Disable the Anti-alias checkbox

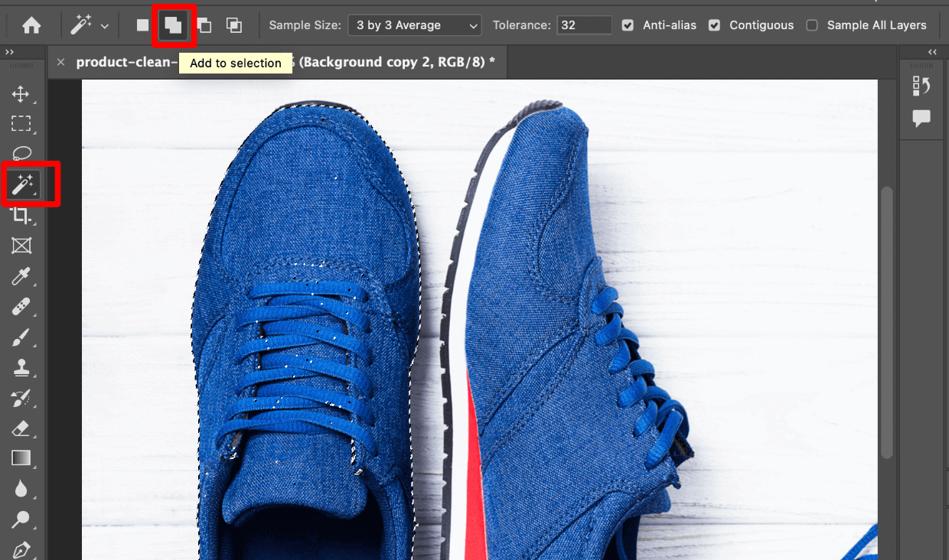coord(628,24)
